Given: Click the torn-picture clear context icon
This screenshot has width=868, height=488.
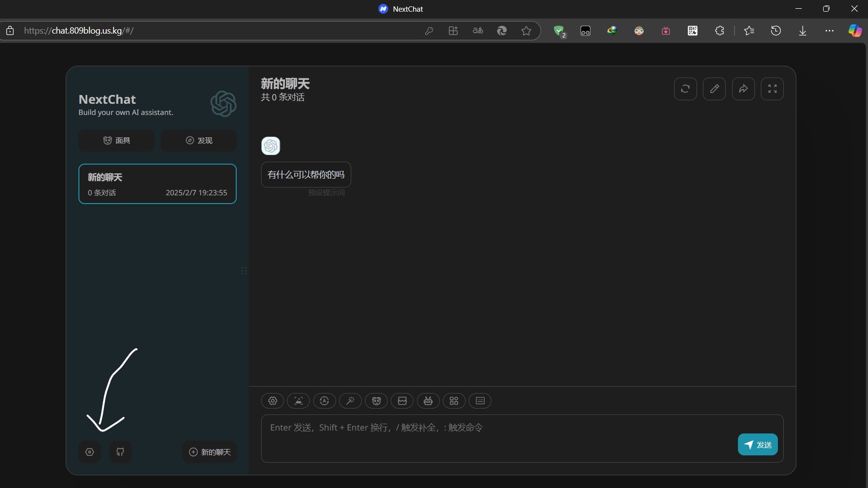Looking at the screenshot, I should pyautogui.click(x=402, y=401).
